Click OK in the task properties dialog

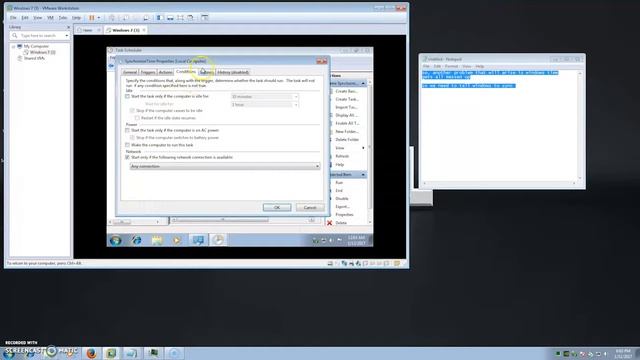[277, 207]
